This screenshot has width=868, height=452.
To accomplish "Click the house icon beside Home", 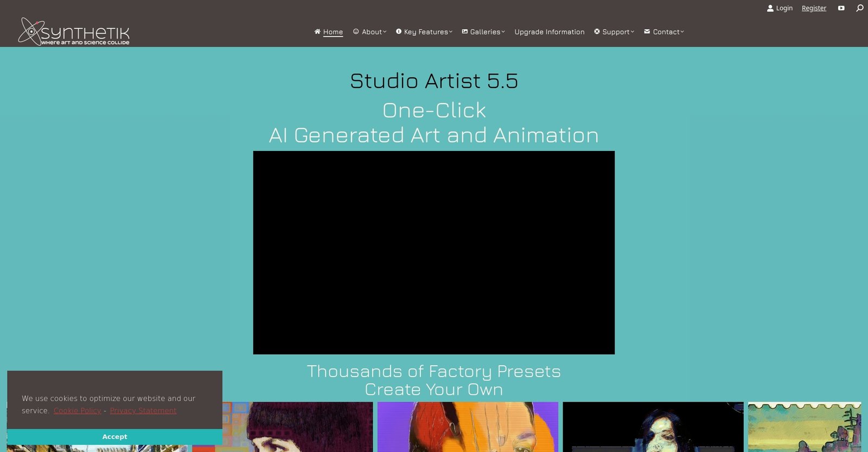I will click(317, 31).
